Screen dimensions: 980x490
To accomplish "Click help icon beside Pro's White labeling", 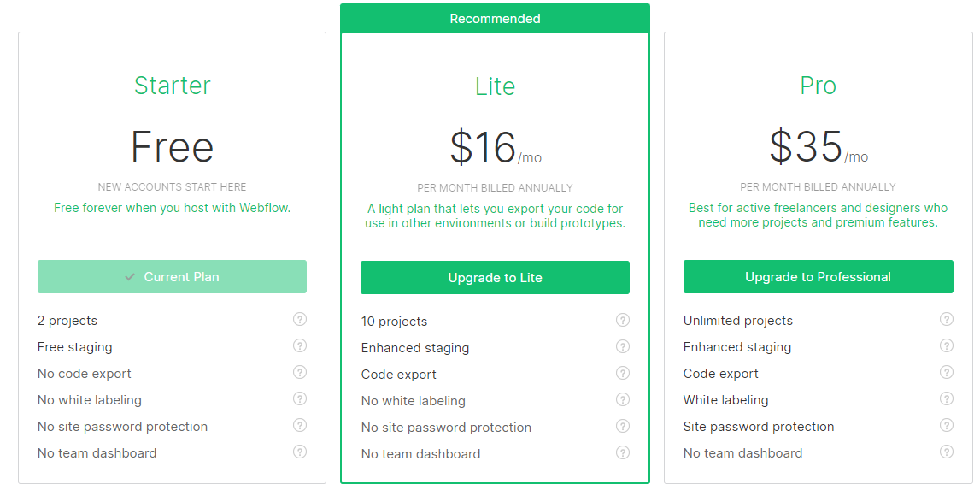I will [x=947, y=398].
